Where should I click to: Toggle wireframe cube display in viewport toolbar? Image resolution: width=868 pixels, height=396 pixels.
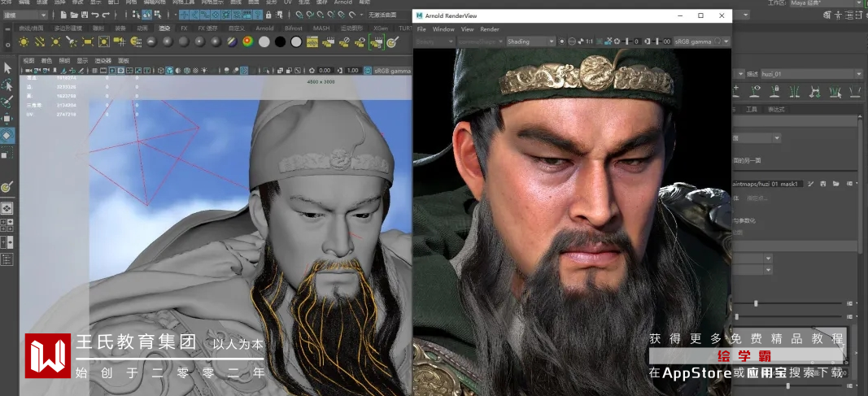pyautogui.click(x=160, y=71)
